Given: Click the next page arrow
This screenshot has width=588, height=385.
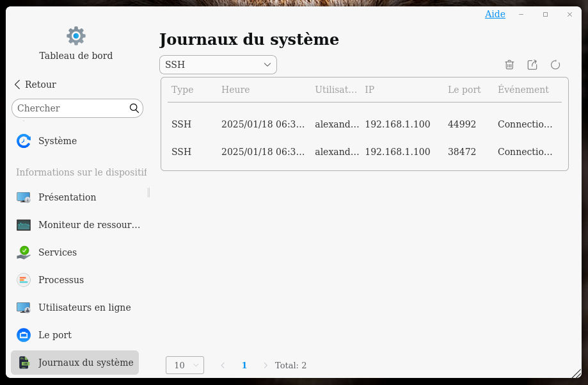Looking at the screenshot, I should [266, 365].
